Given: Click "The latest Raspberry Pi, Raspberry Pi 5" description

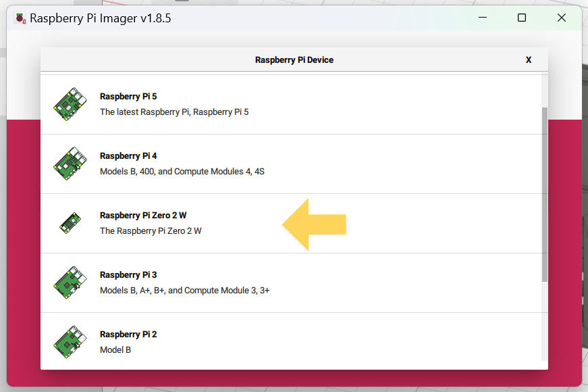Looking at the screenshot, I should pyautogui.click(x=174, y=112).
